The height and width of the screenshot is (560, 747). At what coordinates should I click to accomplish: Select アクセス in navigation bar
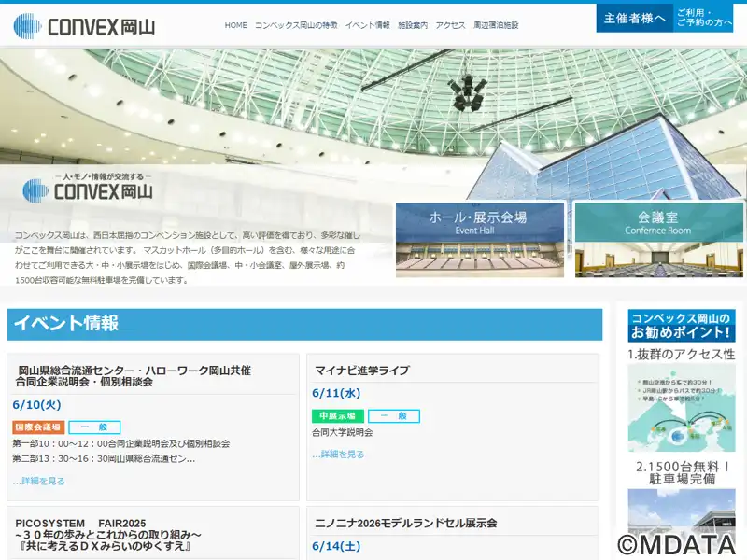[450, 25]
